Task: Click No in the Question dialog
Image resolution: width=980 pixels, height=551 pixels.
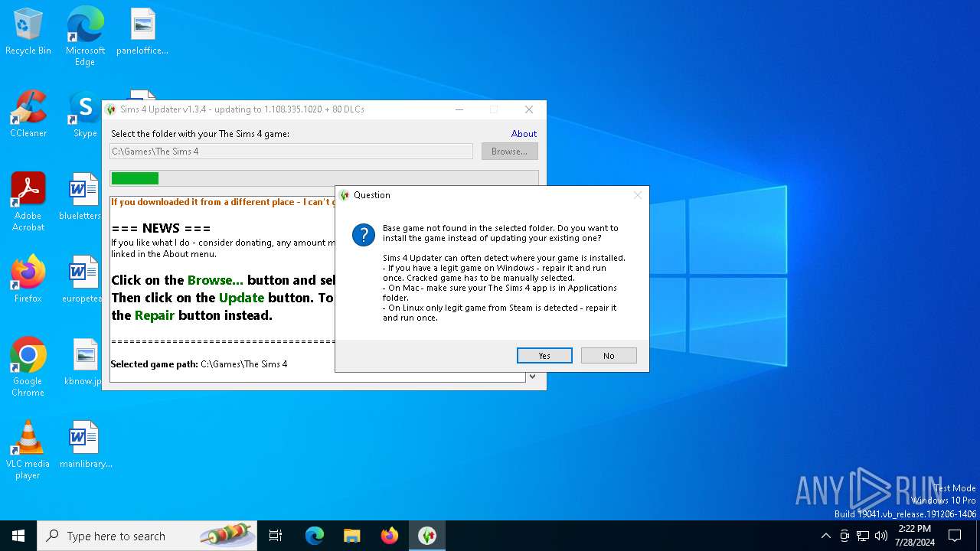Action: [x=609, y=355]
